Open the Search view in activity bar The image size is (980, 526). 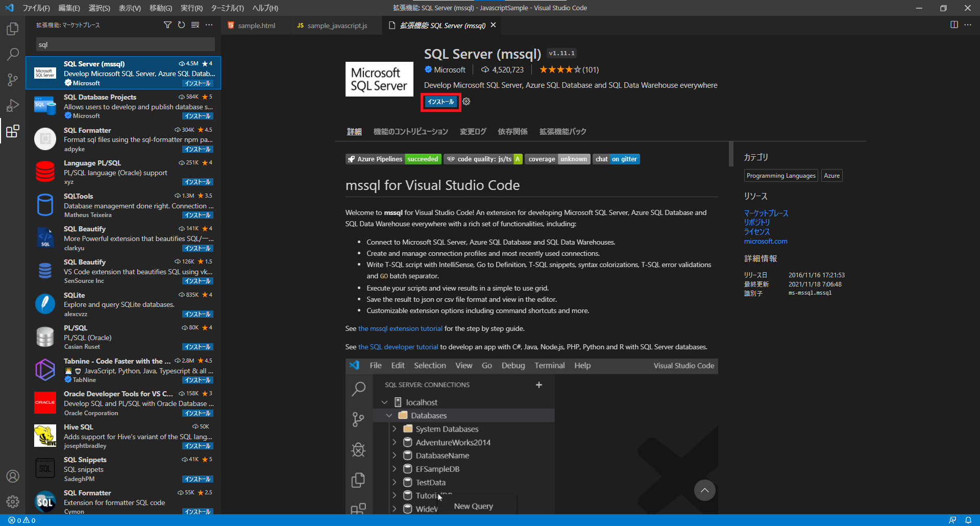[x=13, y=54]
